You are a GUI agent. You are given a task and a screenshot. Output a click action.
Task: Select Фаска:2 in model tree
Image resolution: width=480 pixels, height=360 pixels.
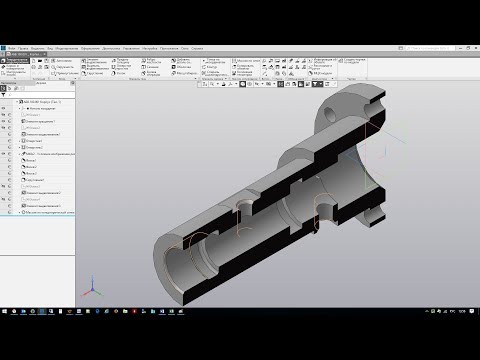(29, 167)
